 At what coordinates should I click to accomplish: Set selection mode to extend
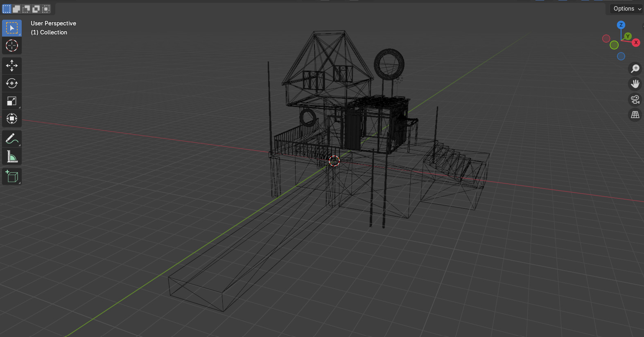16,9
